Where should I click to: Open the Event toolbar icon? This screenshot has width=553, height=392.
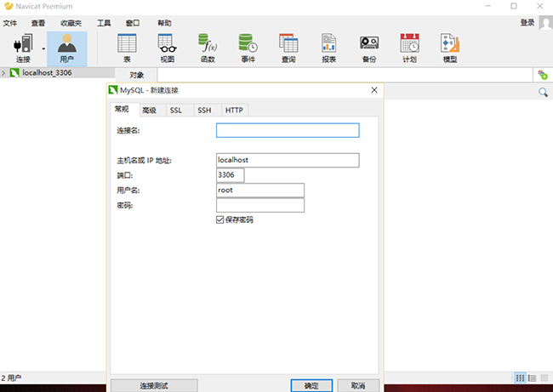pyautogui.click(x=248, y=48)
